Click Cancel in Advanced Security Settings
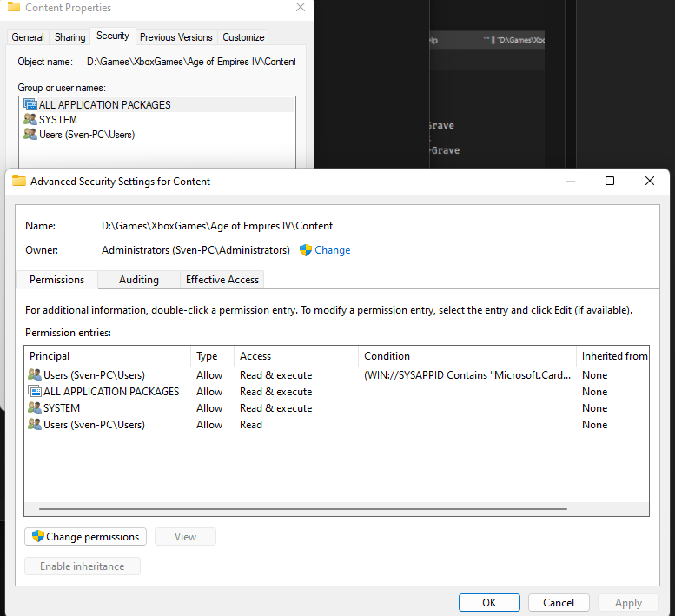675x616 pixels. (x=559, y=603)
